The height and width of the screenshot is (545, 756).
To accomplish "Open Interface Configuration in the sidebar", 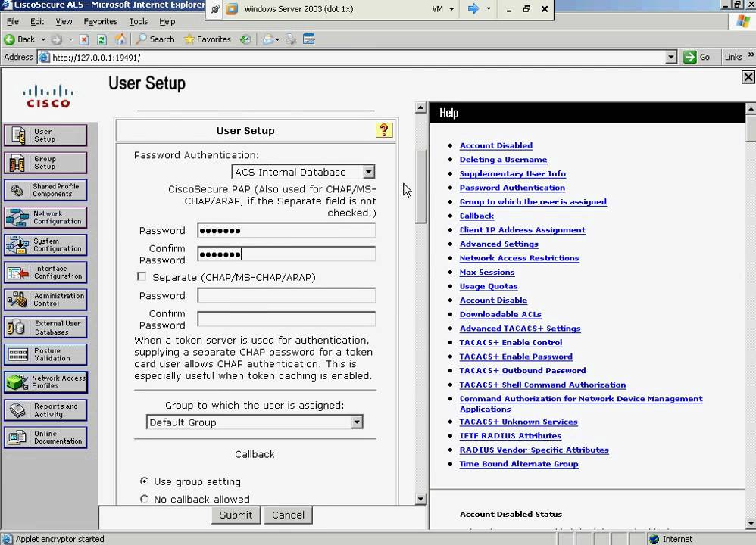I will pyautogui.click(x=45, y=272).
